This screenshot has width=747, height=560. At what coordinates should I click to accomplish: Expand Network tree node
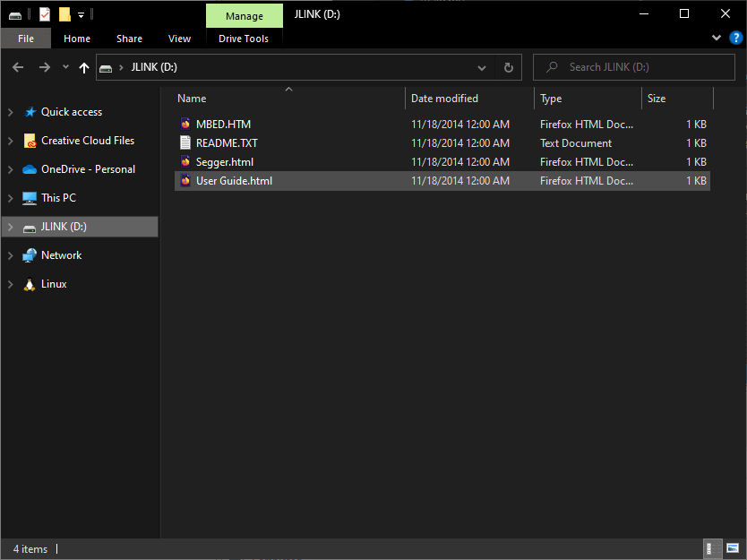11,255
